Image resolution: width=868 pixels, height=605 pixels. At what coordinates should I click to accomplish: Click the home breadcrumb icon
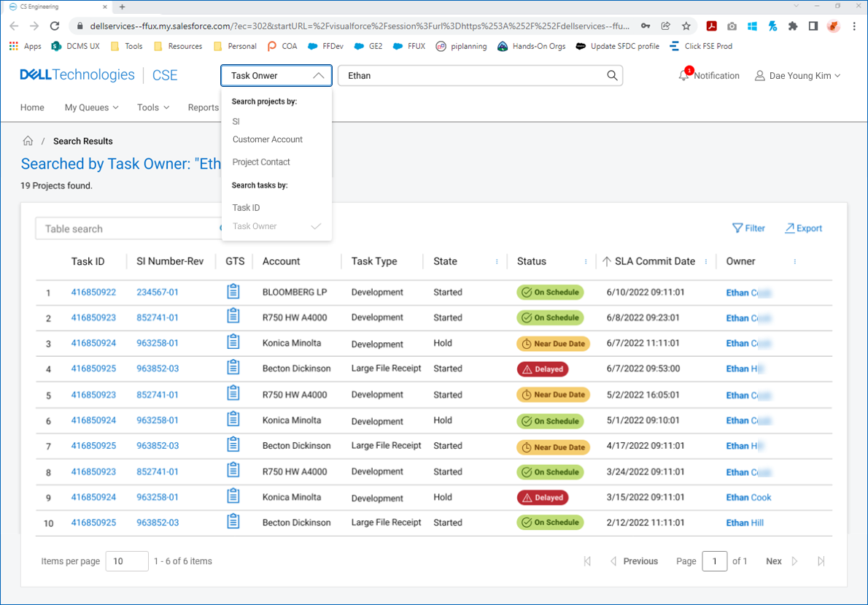click(x=28, y=141)
